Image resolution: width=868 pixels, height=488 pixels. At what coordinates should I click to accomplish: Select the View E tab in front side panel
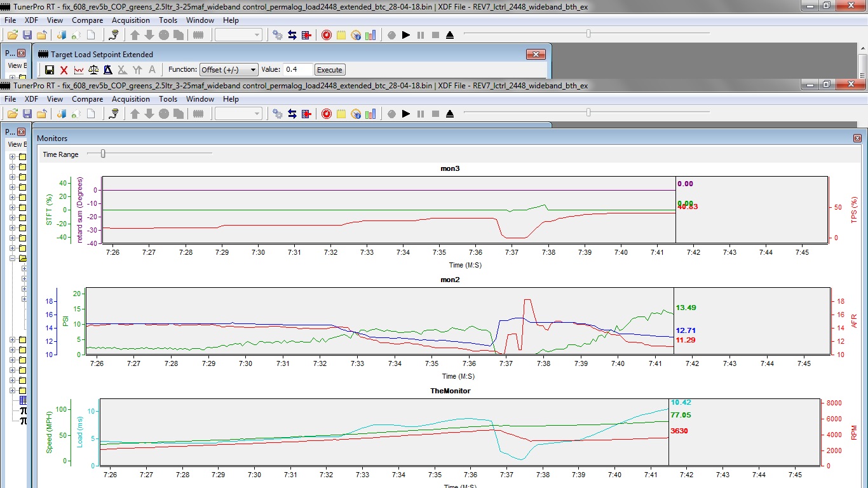point(17,144)
